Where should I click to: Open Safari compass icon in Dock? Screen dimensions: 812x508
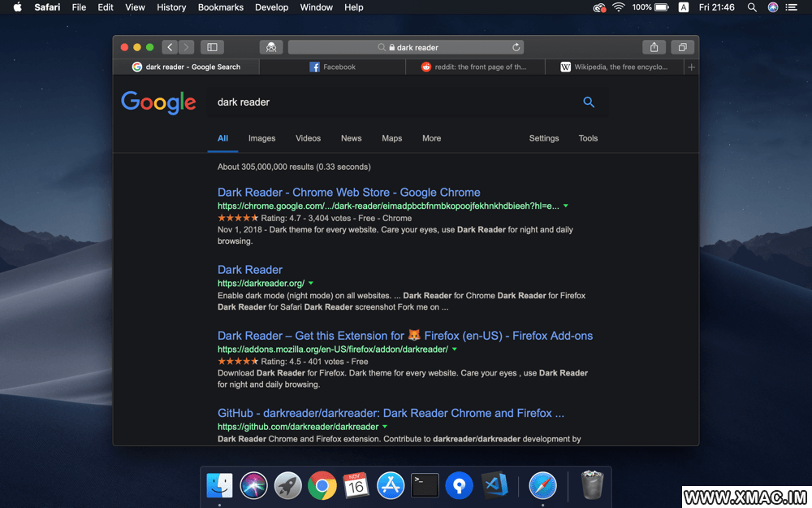[x=542, y=486]
